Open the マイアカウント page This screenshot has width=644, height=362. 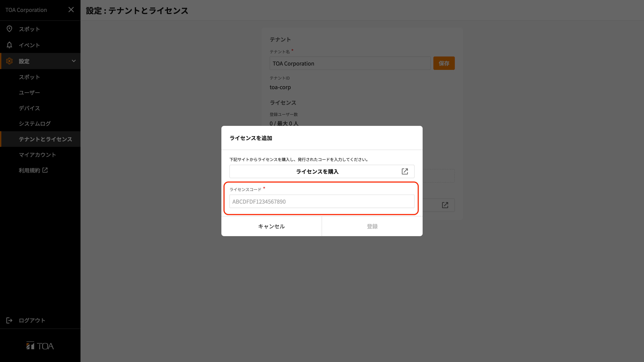[40, 155]
